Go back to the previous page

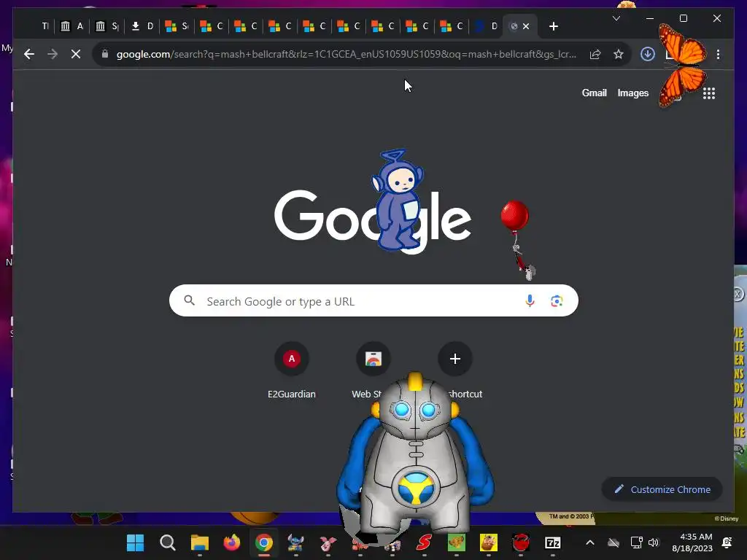click(x=29, y=54)
